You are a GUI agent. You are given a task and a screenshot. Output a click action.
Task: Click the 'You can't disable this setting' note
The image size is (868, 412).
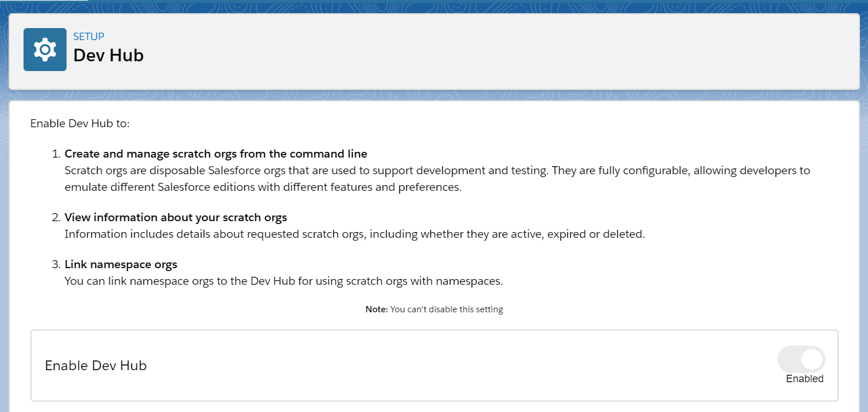point(446,309)
